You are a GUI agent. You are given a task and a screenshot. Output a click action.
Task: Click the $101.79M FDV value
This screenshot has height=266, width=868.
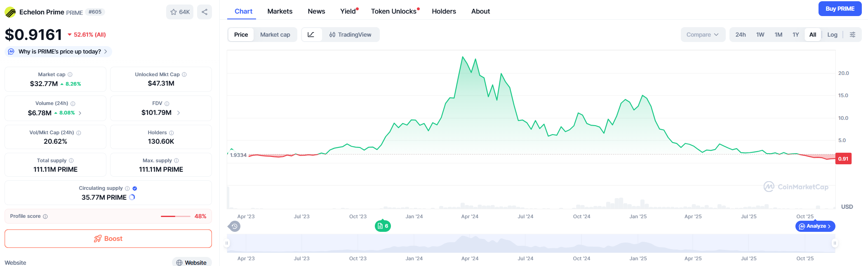pos(156,113)
